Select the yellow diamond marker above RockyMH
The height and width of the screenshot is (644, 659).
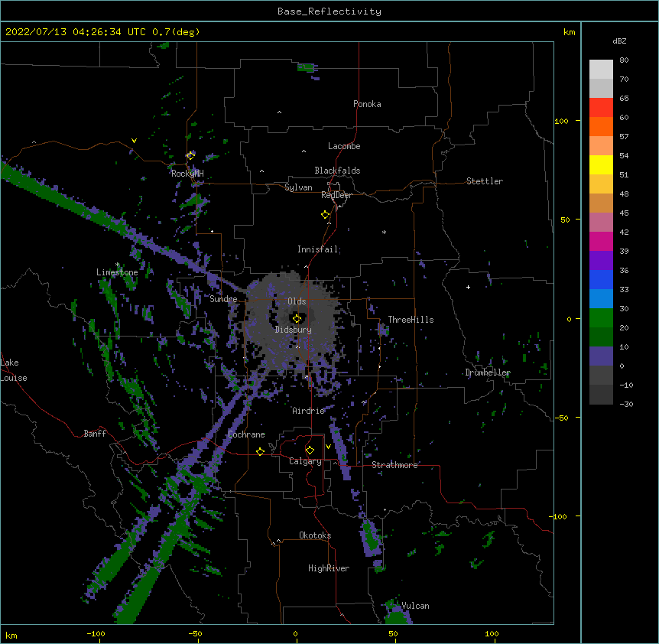pos(190,155)
